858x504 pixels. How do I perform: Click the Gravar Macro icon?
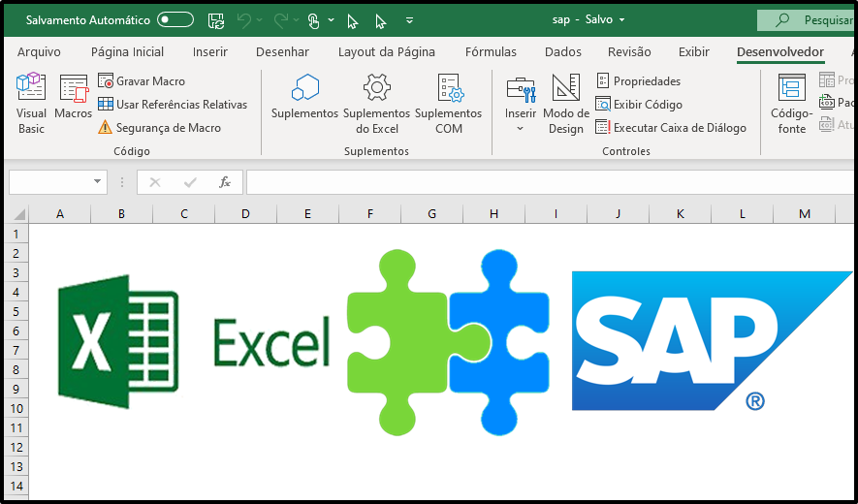[x=106, y=81]
